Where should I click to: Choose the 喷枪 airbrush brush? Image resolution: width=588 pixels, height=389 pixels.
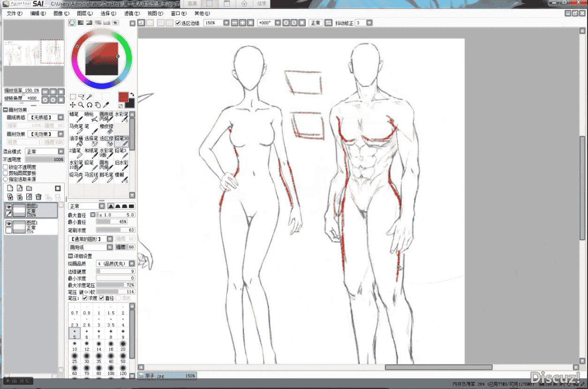[x=91, y=117]
